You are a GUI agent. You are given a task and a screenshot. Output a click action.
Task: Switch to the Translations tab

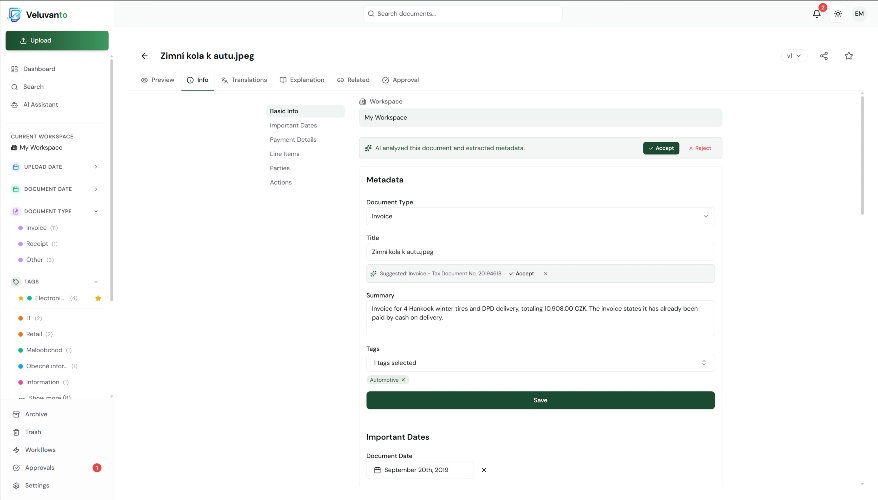point(244,79)
